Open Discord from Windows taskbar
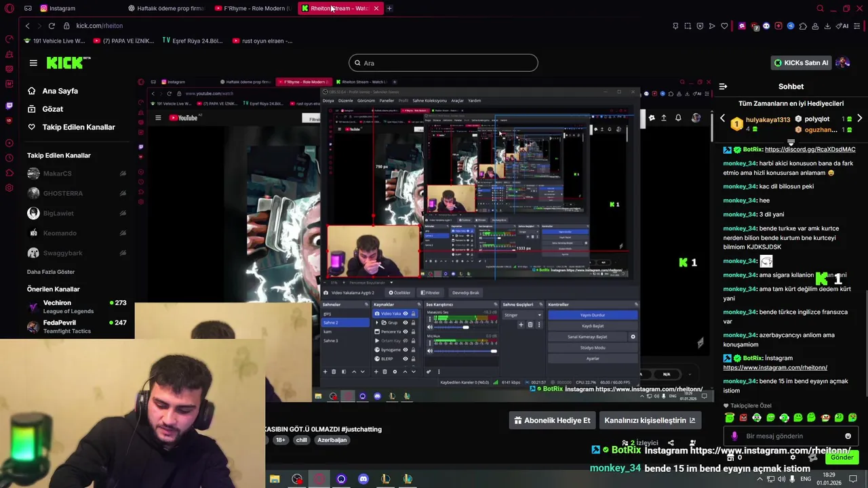Viewport: 868px width, 488px height. [363, 479]
